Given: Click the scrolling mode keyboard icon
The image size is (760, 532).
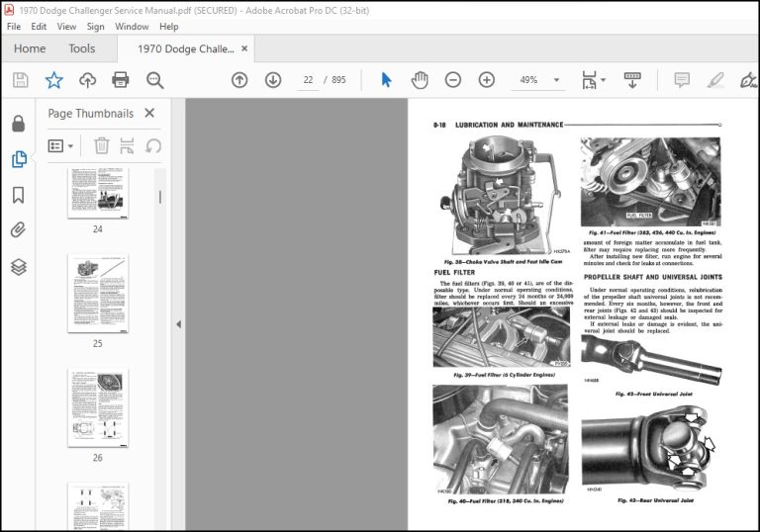Looking at the screenshot, I should (632, 80).
